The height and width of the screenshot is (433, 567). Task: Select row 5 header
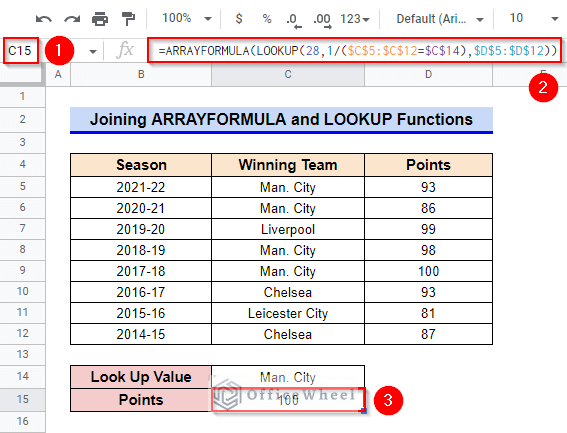click(x=22, y=187)
